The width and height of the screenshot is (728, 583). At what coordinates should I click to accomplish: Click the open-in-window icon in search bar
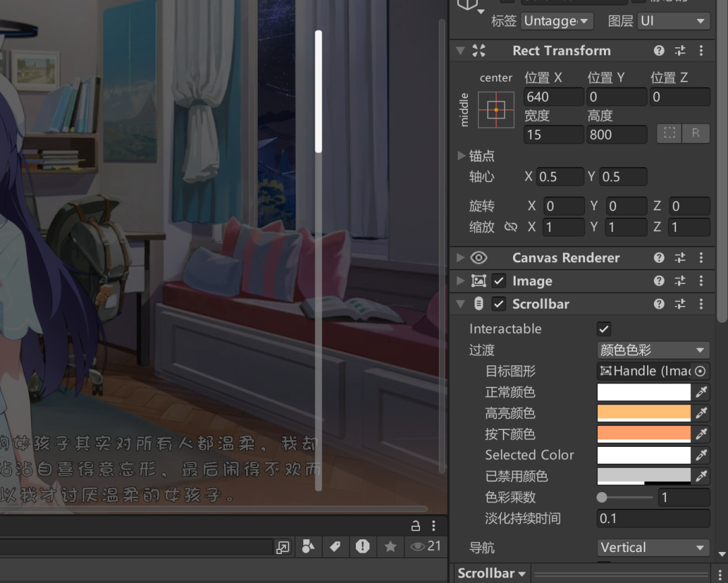(x=282, y=547)
